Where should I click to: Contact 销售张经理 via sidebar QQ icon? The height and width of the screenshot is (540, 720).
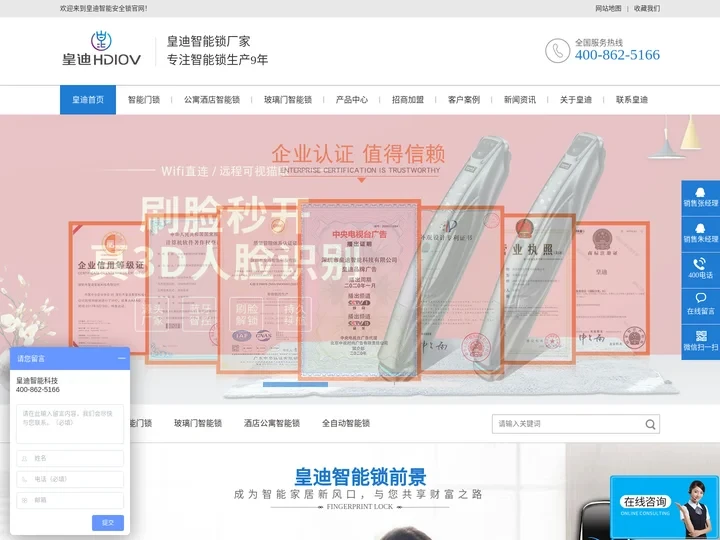700,197
